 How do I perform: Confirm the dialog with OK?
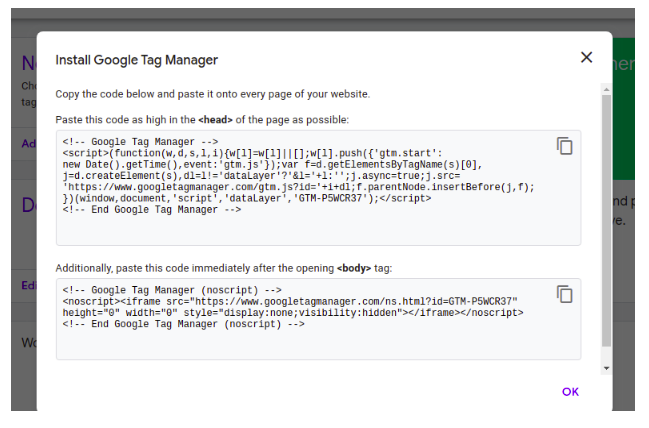570,392
